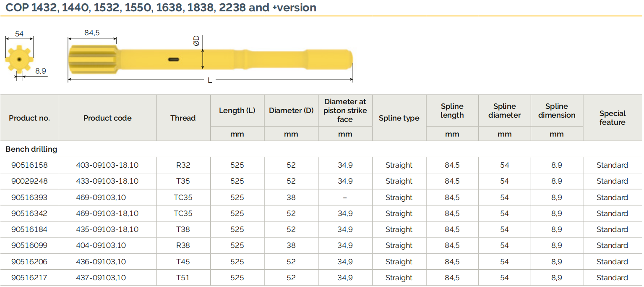Select product number 90029248

click(29, 181)
